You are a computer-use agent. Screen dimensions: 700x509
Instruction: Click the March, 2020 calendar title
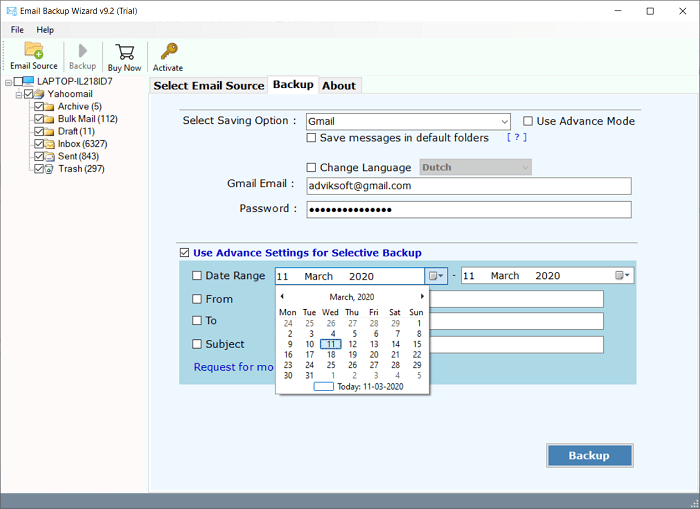(352, 297)
